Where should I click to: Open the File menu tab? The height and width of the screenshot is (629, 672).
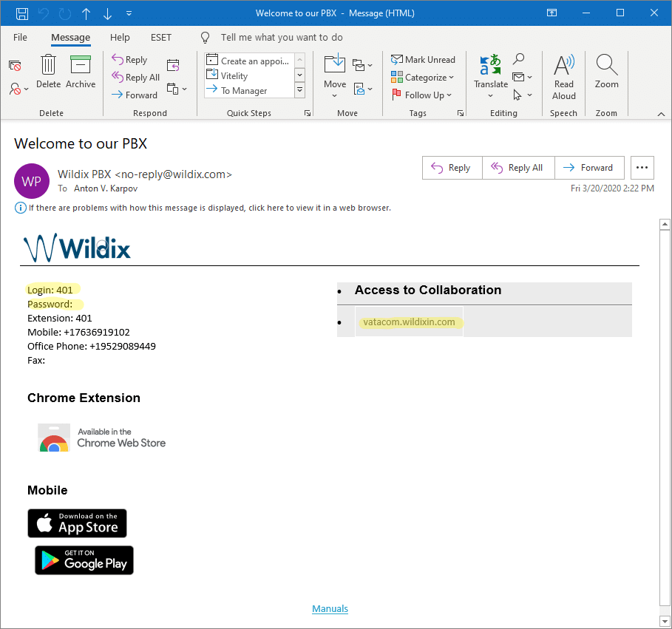(x=20, y=37)
